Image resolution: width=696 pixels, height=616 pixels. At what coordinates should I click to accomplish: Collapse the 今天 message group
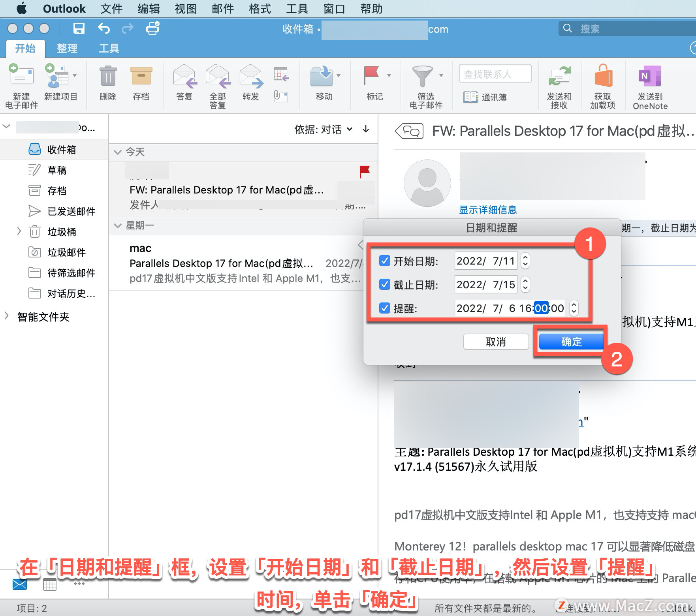117,152
